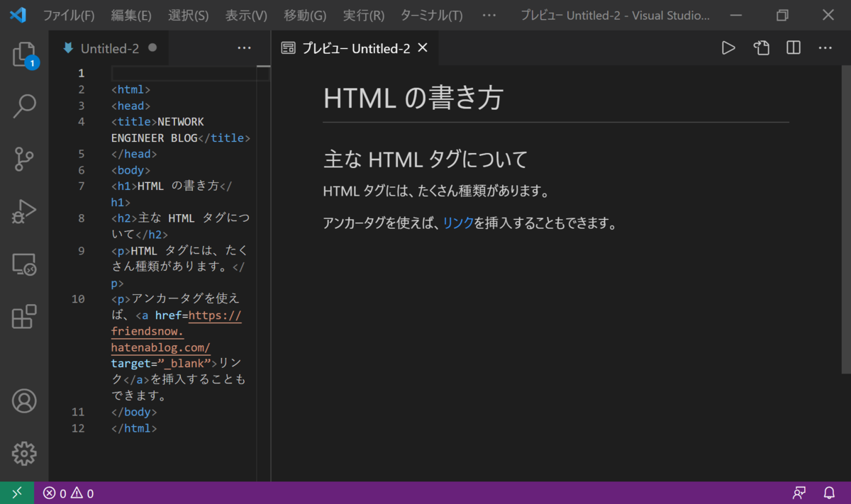This screenshot has width=851, height=504.
Task: Click the HTML の書き方 preview heading
Action: (x=413, y=99)
